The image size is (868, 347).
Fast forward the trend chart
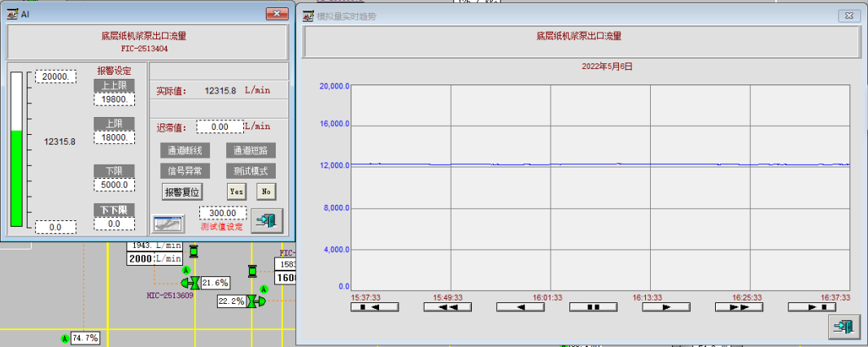click(x=739, y=307)
